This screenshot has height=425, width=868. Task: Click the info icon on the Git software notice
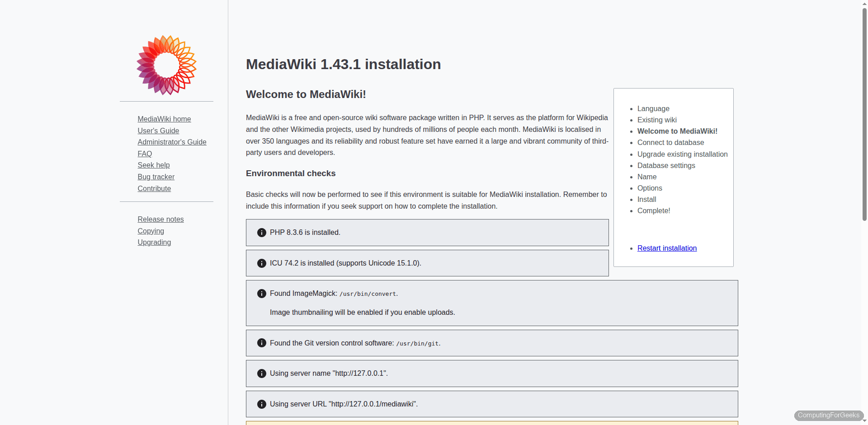click(261, 343)
